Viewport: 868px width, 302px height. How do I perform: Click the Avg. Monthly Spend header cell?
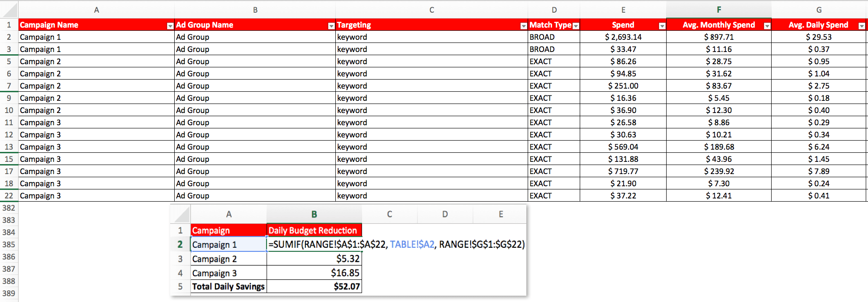(x=719, y=25)
